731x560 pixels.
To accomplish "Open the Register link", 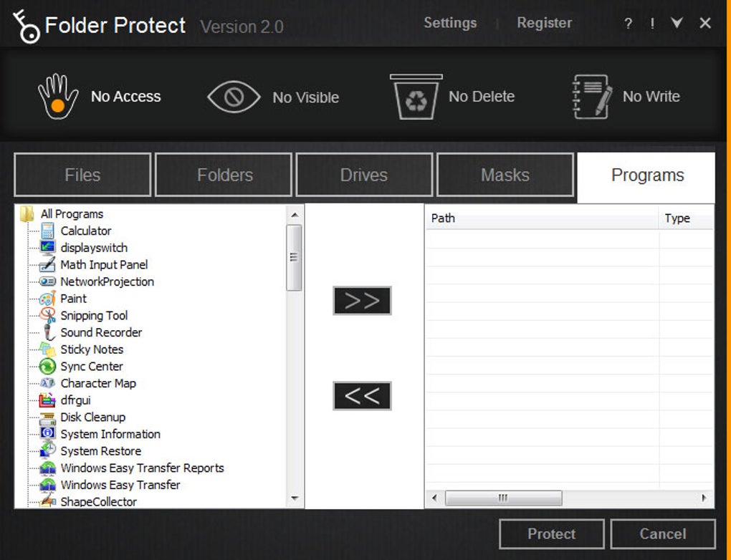I will point(544,23).
